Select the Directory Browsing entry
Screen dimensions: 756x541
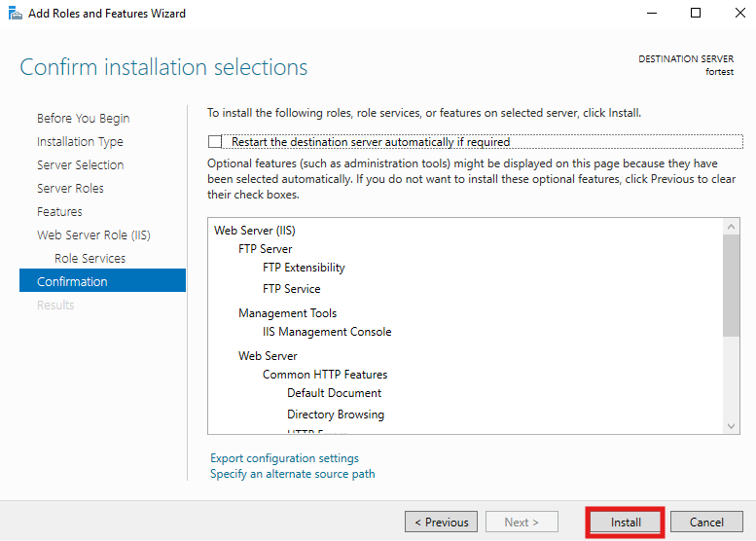(336, 415)
